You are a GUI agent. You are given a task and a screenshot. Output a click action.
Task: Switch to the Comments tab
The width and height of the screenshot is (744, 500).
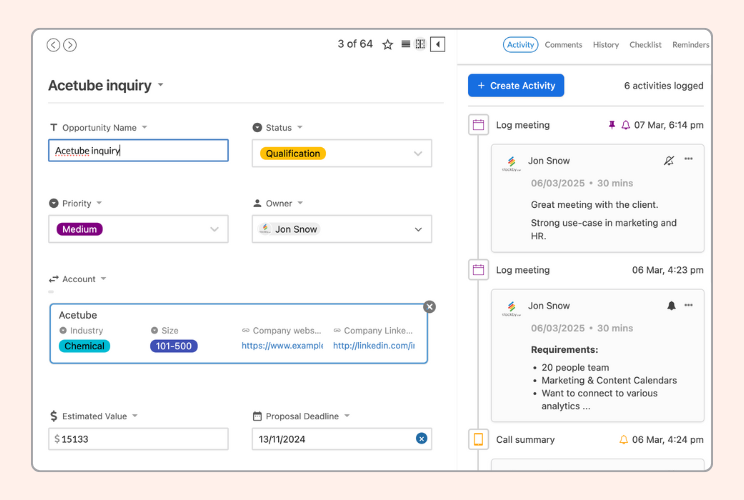[563, 45]
